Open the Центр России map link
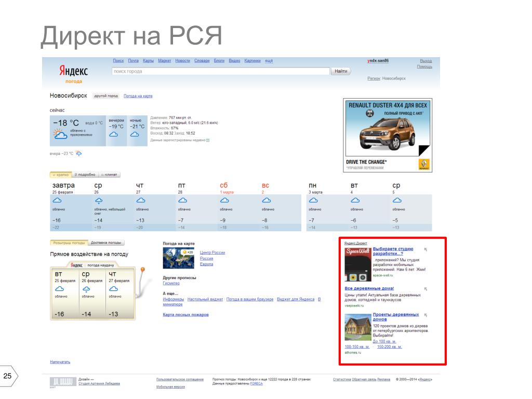This screenshot has height=399, width=532. [212, 253]
